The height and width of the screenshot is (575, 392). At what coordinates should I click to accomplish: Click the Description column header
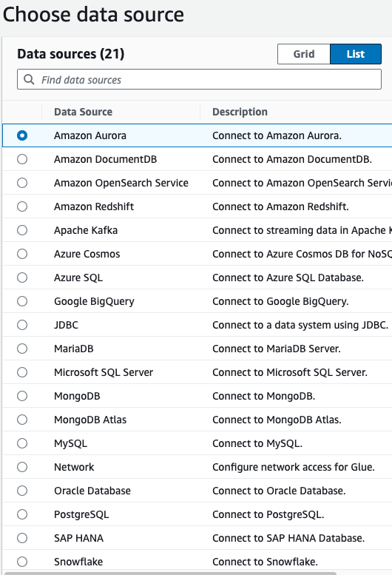click(x=240, y=112)
